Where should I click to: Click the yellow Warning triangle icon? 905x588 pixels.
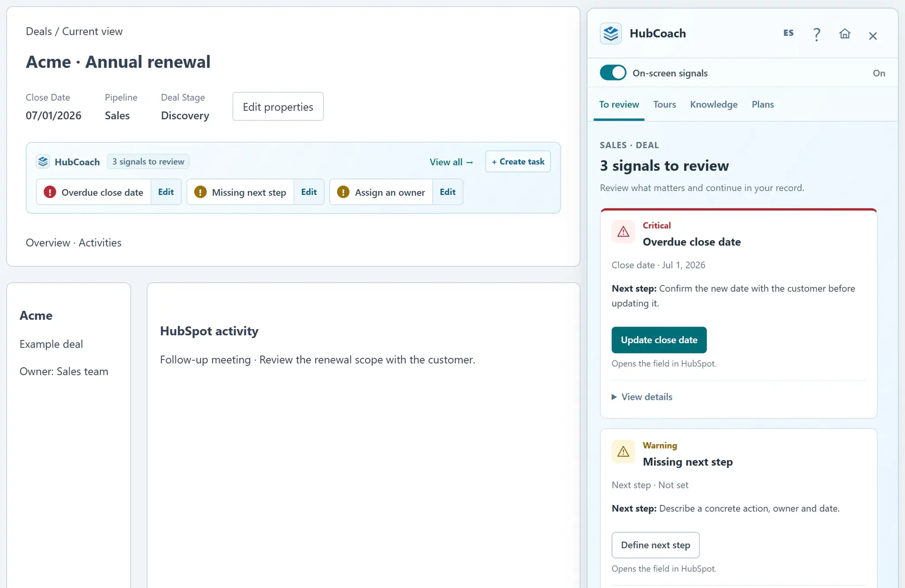(623, 451)
